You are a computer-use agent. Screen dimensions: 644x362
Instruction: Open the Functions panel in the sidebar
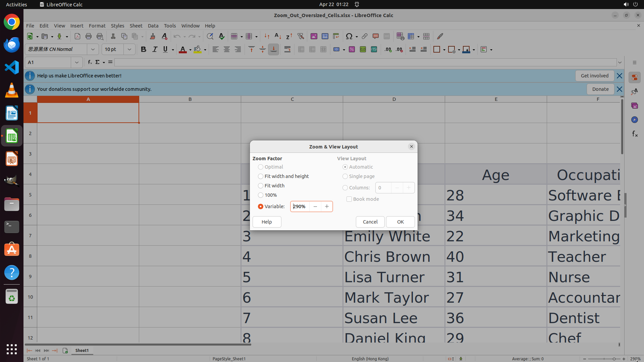[x=635, y=134]
